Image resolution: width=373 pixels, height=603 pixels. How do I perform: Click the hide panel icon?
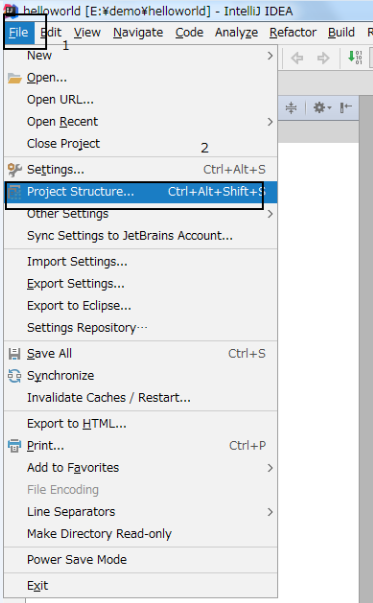(346, 107)
